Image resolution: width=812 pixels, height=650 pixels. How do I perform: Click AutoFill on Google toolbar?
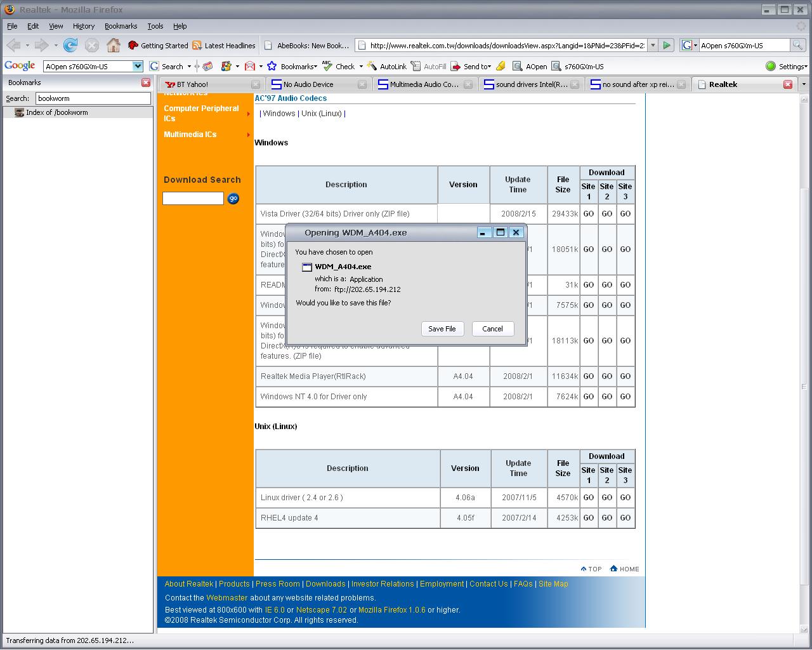(428, 66)
